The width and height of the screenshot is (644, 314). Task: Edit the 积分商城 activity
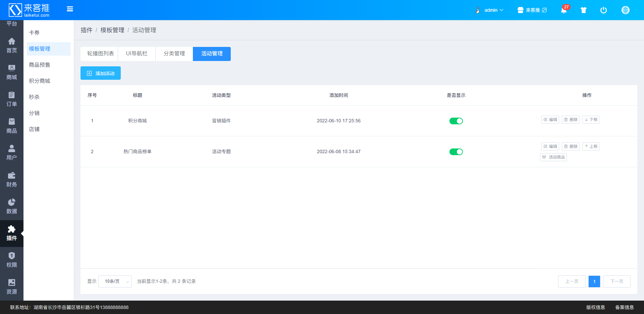click(x=550, y=120)
